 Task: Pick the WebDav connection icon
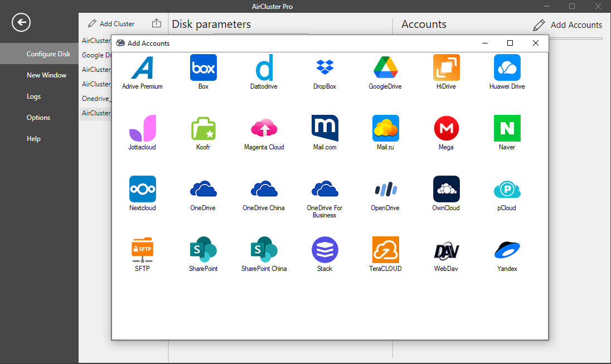pos(446,250)
